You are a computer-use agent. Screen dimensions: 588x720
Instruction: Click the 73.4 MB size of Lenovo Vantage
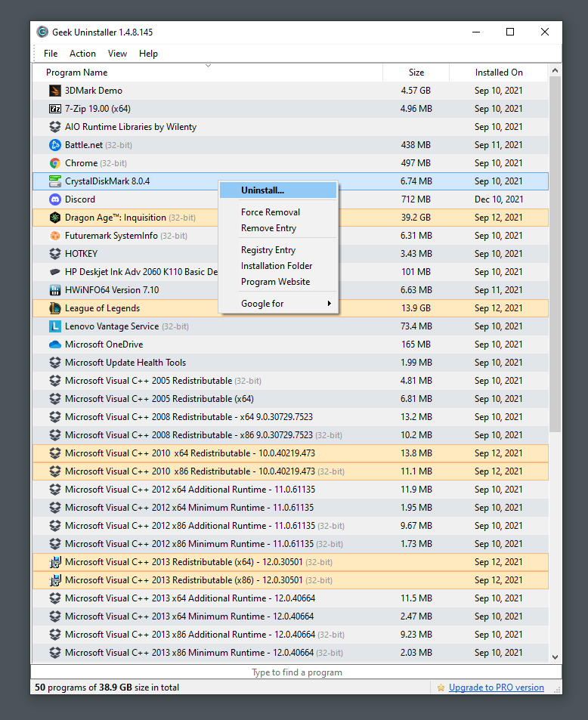tap(416, 326)
